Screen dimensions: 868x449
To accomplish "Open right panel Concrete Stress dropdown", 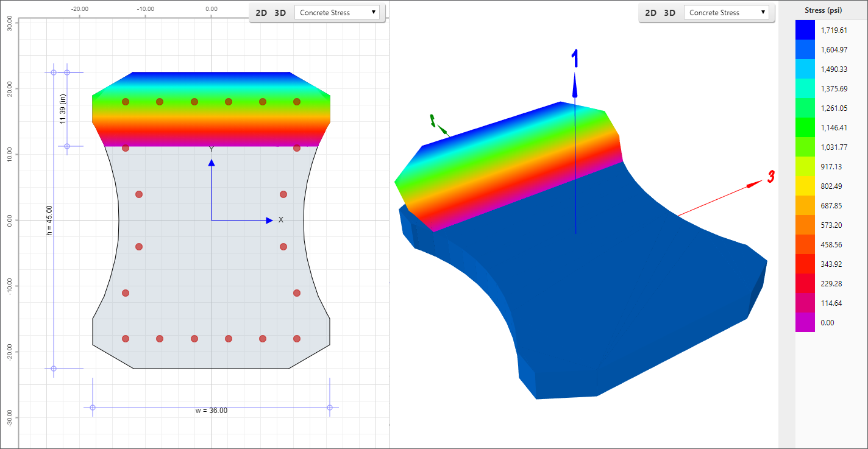I will click(x=726, y=12).
